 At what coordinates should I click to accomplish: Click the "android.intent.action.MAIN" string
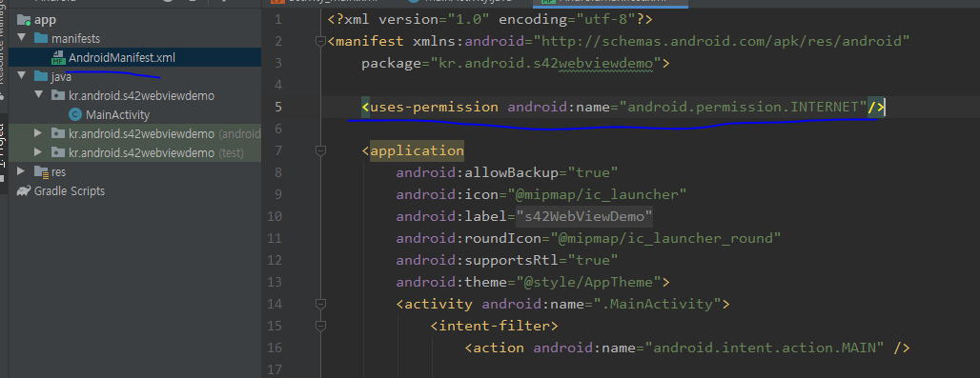[x=765, y=348]
